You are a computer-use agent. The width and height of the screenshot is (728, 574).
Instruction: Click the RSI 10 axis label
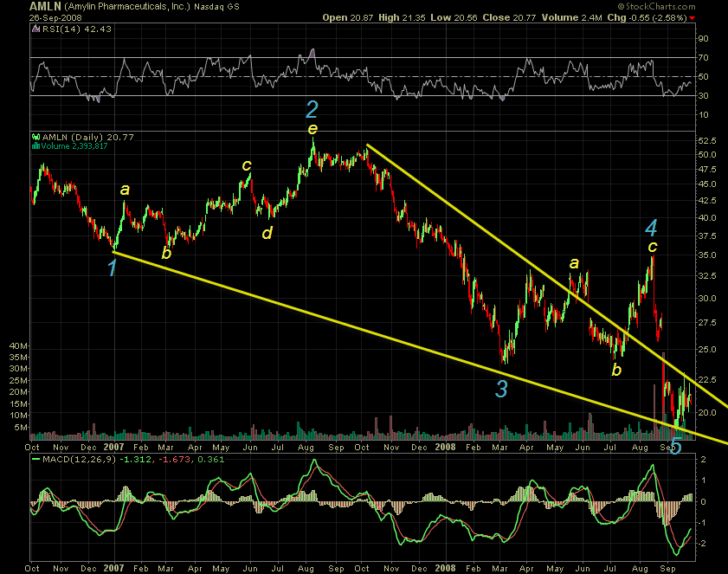[703, 114]
